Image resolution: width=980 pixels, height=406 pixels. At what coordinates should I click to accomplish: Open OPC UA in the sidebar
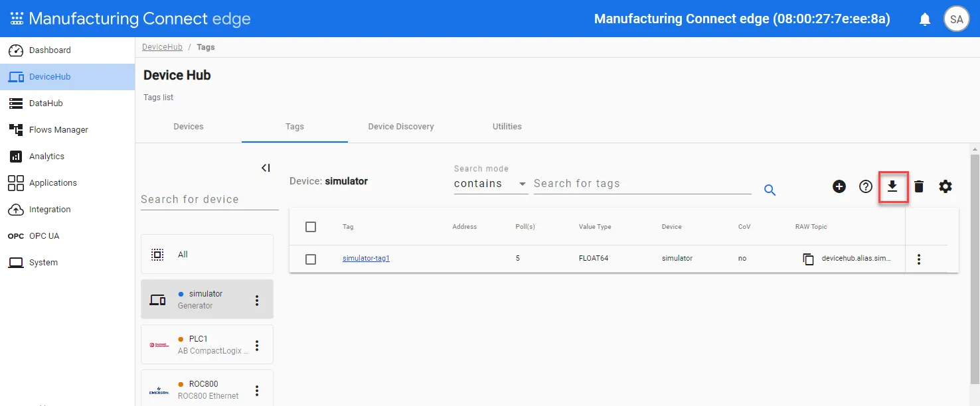pyautogui.click(x=67, y=236)
